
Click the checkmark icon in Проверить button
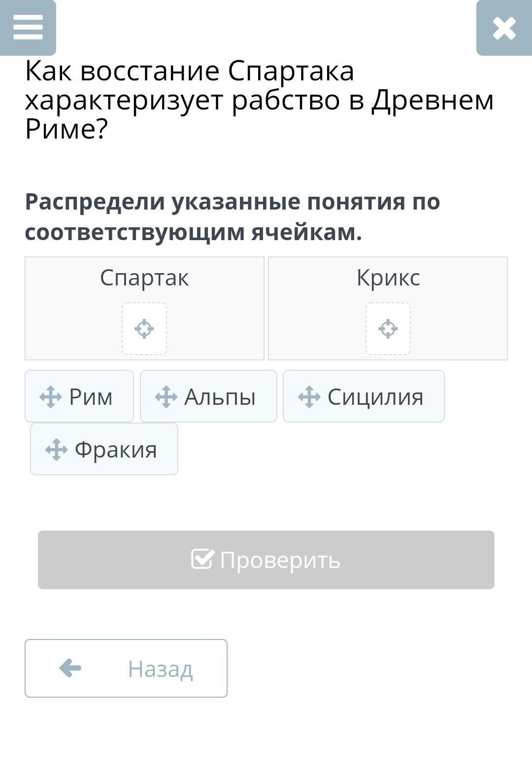click(x=202, y=559)
